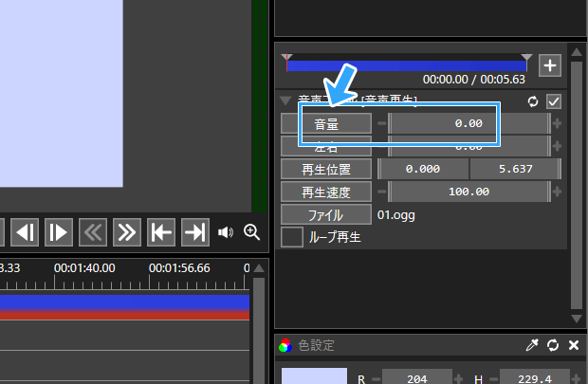
Task: Click the blue clip range bar in settings
Action: (x=407, y=66)
